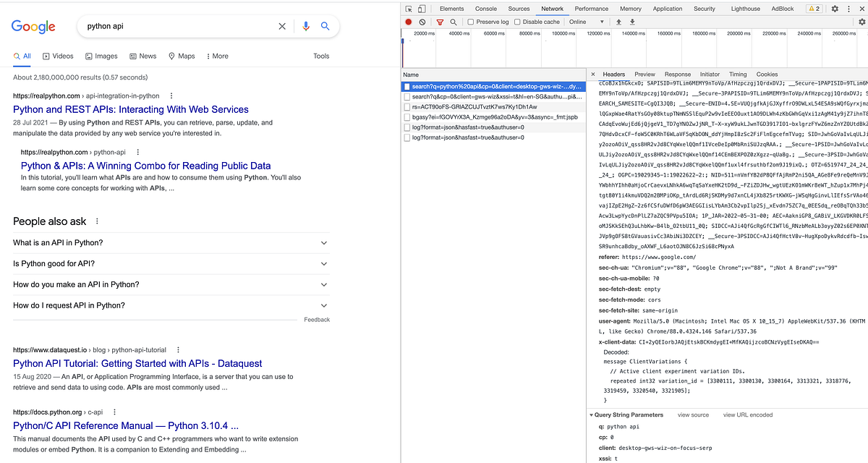868x463 pixels.
Task: Clear the network log icon
Action: pos(422,22)
